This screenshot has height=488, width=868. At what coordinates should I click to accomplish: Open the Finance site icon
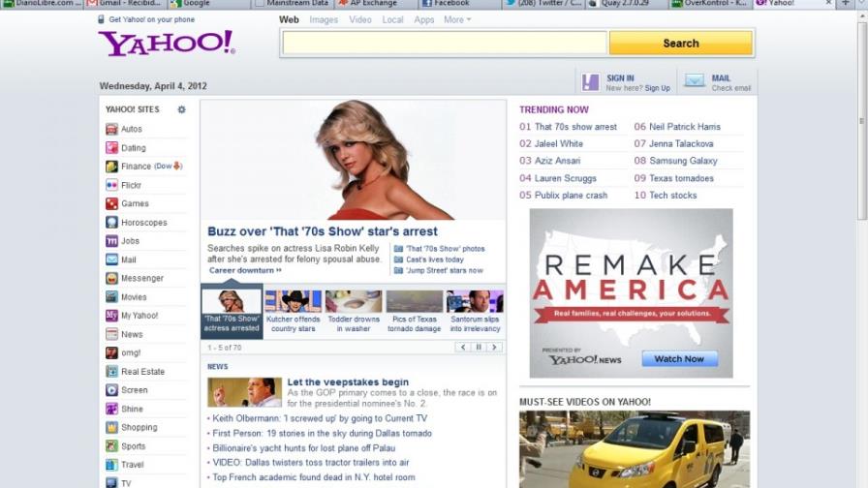[x=111, y=166]
